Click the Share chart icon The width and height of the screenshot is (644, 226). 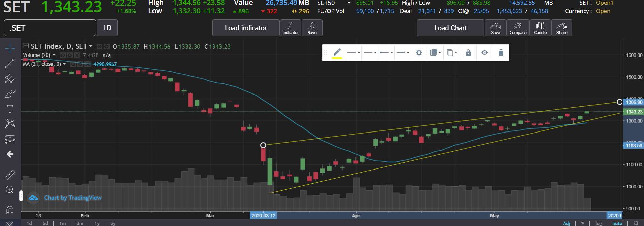tap(562, 28)
